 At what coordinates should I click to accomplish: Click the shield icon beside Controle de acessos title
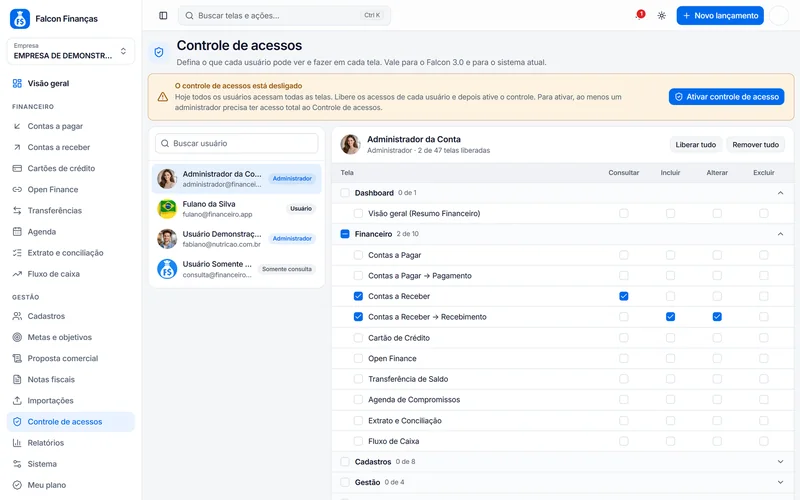coord(159,53)
